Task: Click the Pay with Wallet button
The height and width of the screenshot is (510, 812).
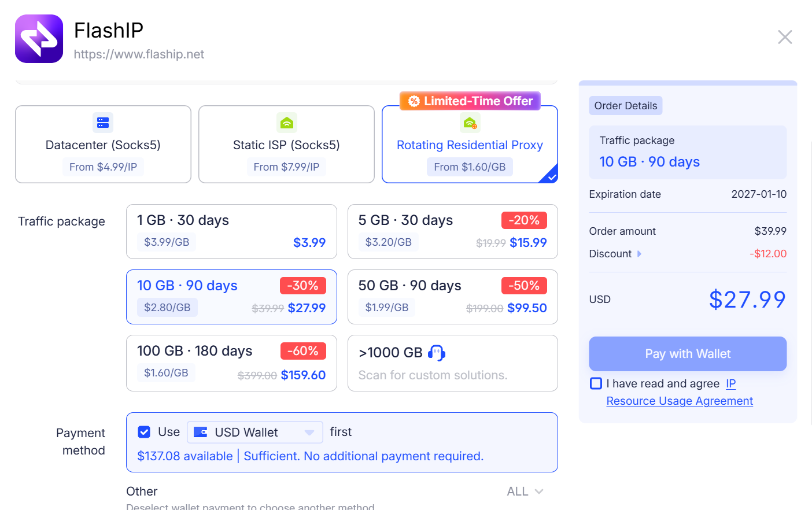Action: pos(688,354)
